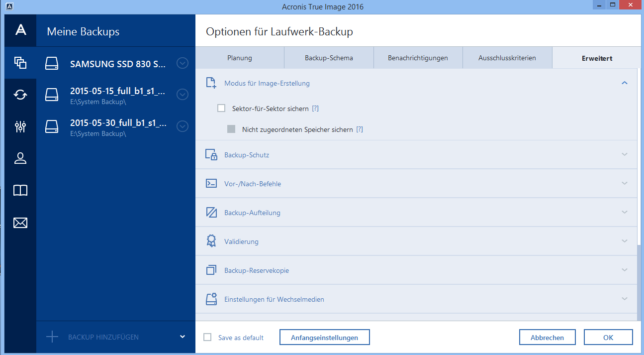Image resolution: width=644 pixels, height=355 pixels.
Task: Enable Sektor-für-Sektor sichern checkbox
Action: click(221, 108)
